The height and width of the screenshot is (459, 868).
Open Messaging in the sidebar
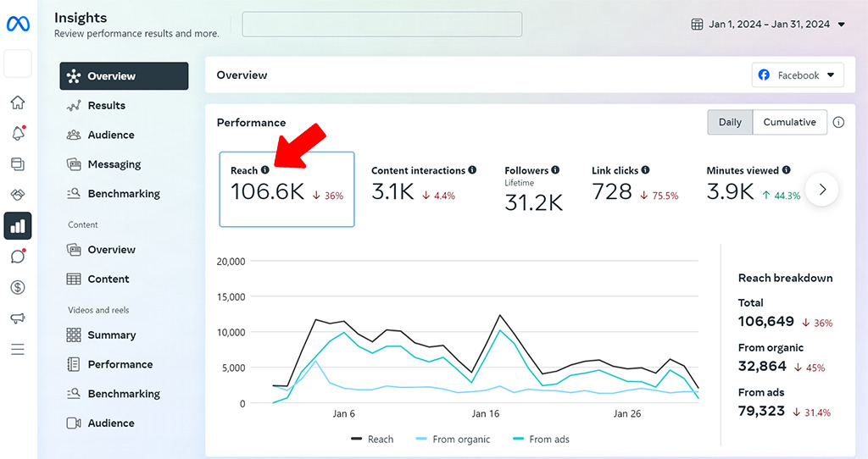(114, 164)
